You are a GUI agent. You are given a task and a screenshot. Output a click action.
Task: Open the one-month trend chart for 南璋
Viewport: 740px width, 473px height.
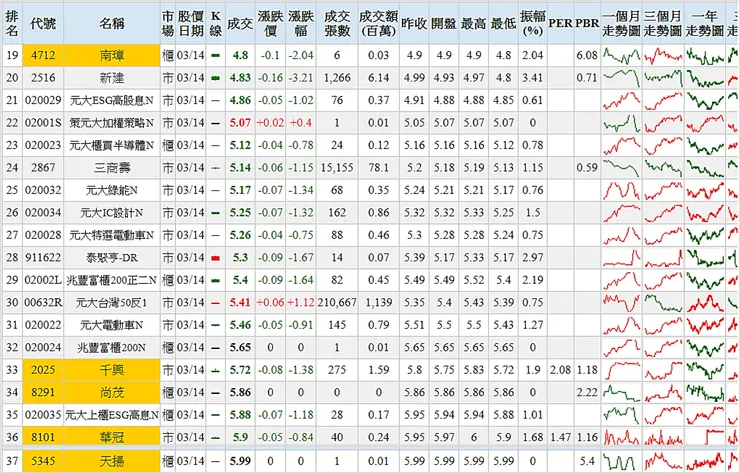tap(622, 56)
